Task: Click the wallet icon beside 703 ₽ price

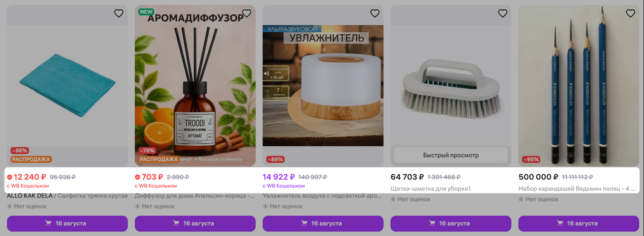Action: pyautogui.click(x=137, y=177)
